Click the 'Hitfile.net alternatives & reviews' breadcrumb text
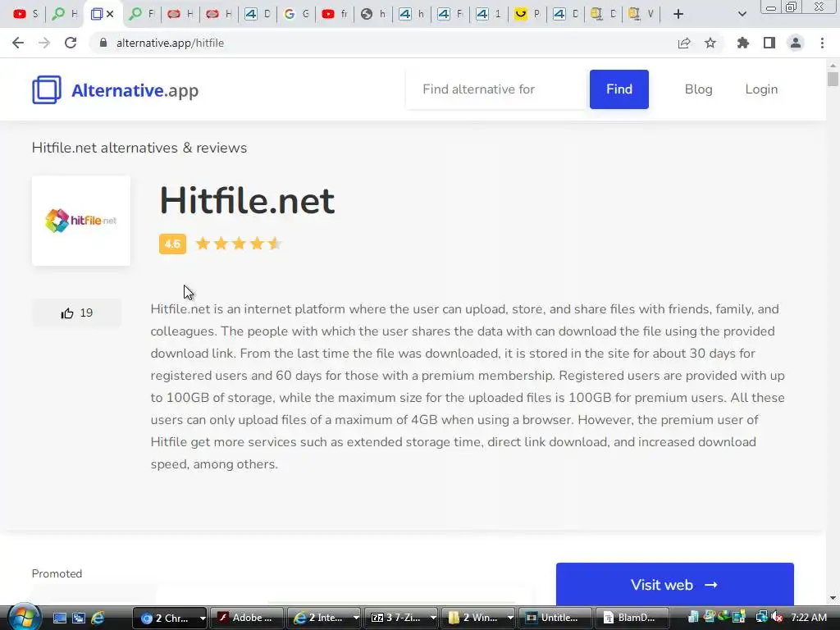The image size is (840, 630). coord(139,148)
